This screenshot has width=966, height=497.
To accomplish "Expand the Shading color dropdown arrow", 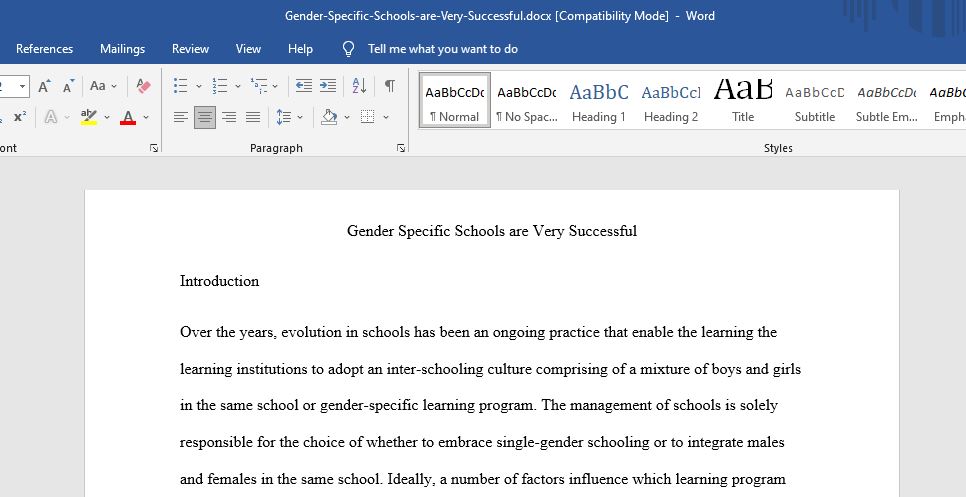I will 347,117.
